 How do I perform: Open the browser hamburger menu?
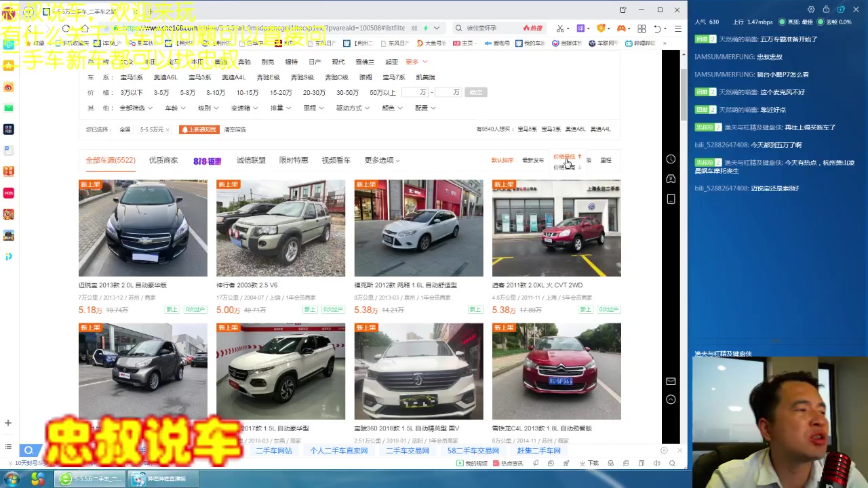[x=677, y=28]
